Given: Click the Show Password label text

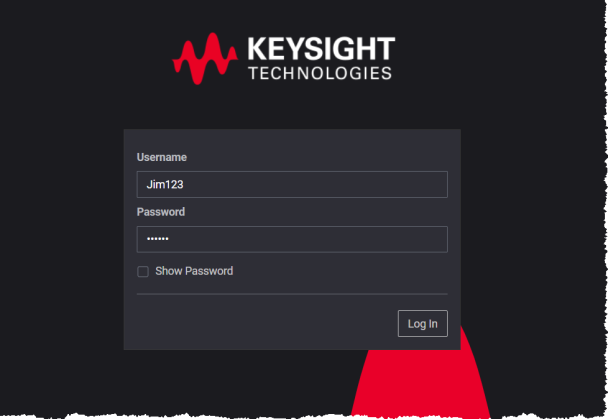Looking at the screenshot, I should (194, 271).
